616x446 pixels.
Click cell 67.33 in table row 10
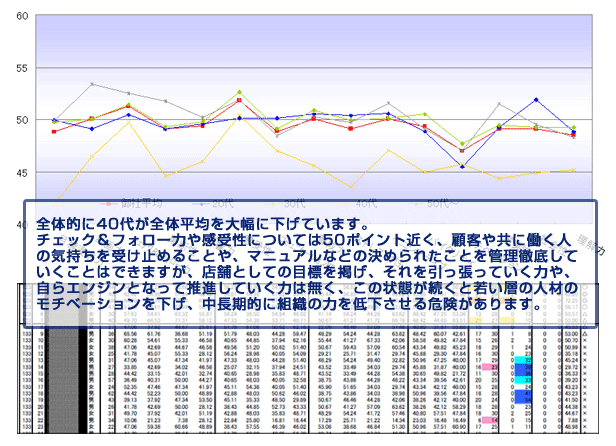coord(373,340)
